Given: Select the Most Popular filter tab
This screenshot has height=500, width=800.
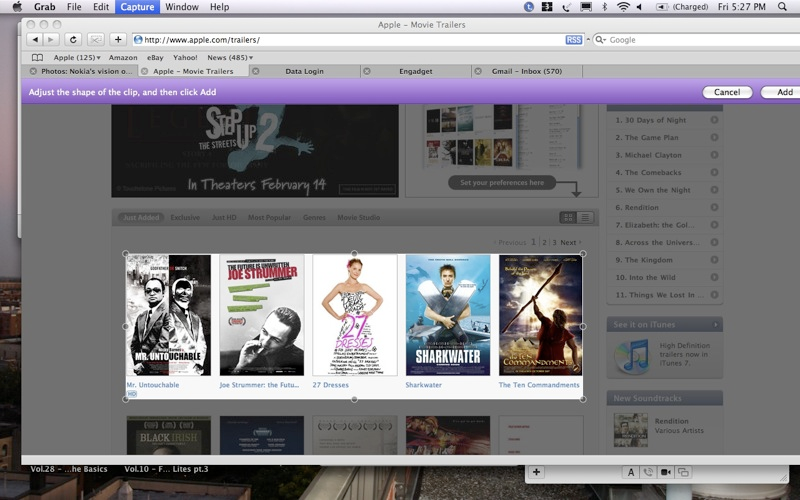Looking at the screenshot, I should 269,217.
